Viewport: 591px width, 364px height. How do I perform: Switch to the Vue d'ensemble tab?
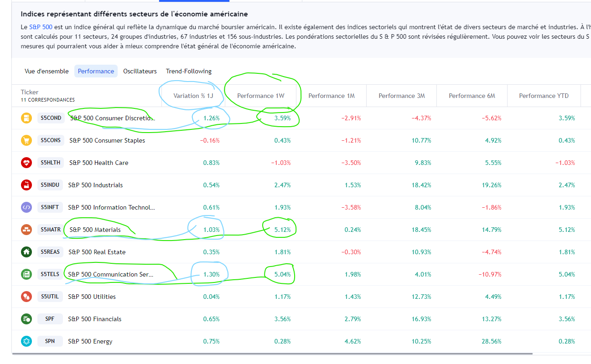click(x=47, y=71)
